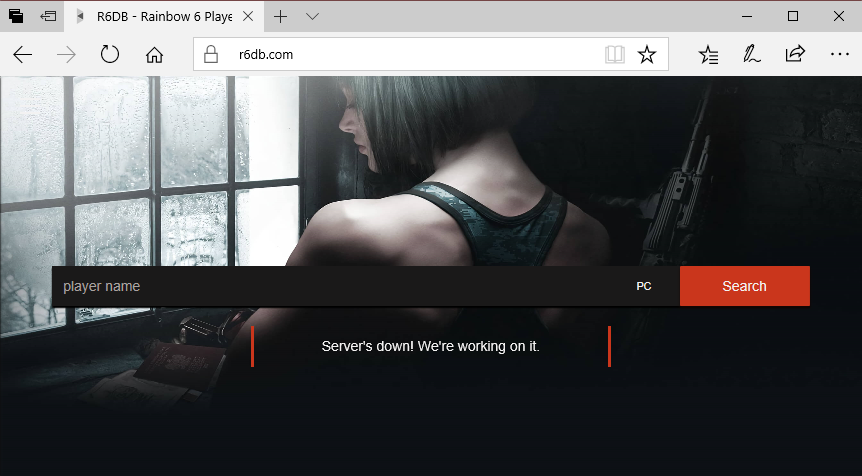Add this page to favorites
The height and width of the screenshot is (476, 862).
click(x=647, y=54)
